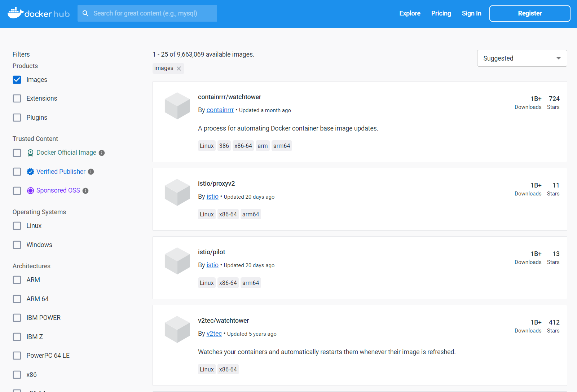Open the Pricing page
This screenshot has height=392, width=577.
tap(441, 13)
